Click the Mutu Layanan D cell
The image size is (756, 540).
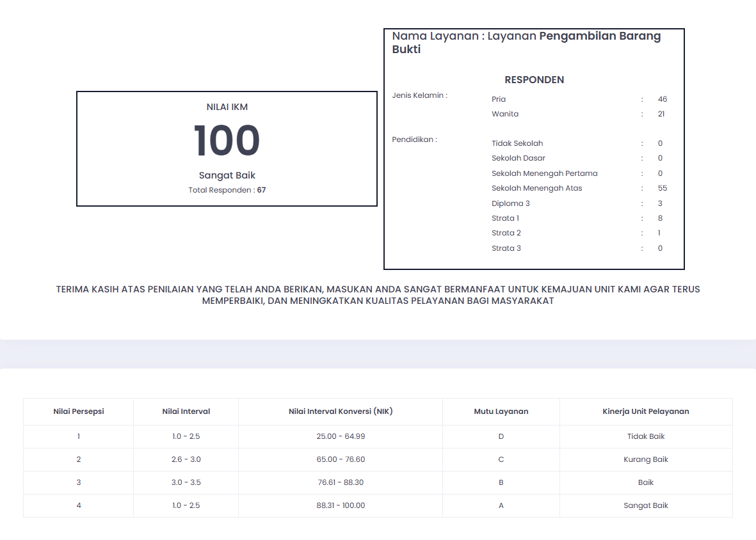501,436
